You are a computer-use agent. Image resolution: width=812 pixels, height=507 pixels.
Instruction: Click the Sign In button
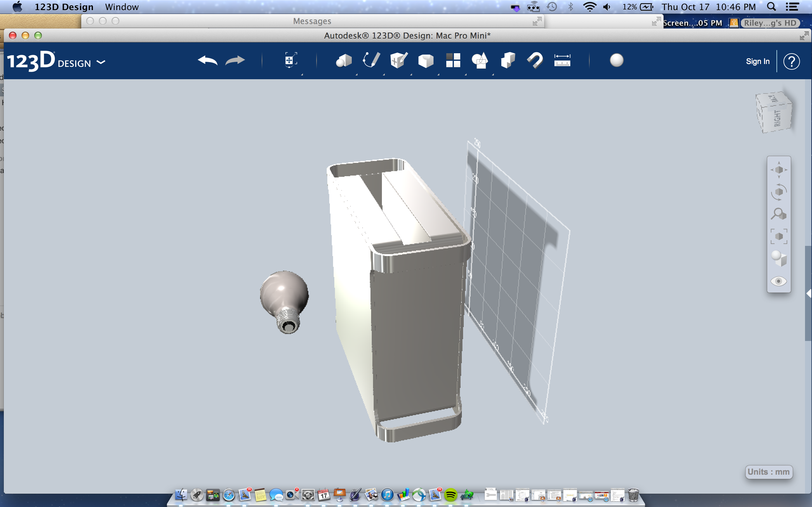[758, 61]
